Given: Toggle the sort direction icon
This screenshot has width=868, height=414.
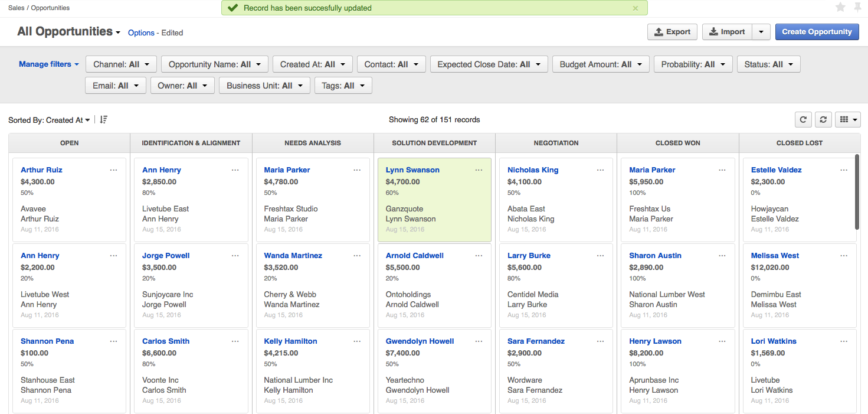Looking at the screenshot, I should [104, 120].
